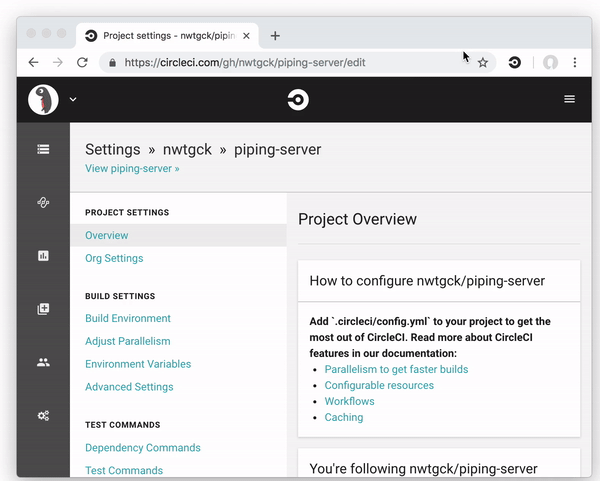Viewport: 600px width, 481px height.
Task: Click nwtgck in the breadcrumb
Action: [187, 149]
